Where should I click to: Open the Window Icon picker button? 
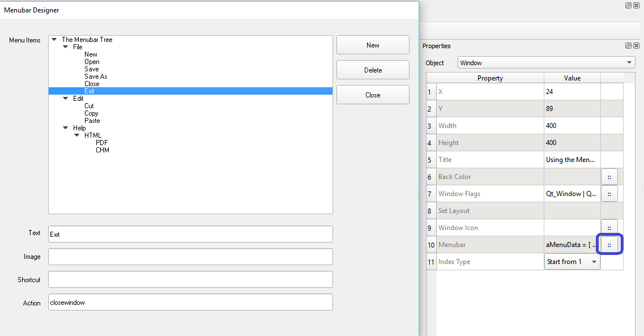click(609, 227)
